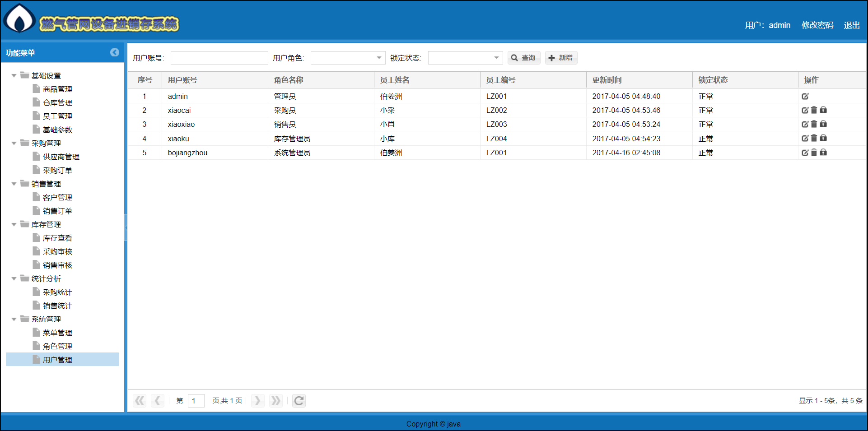Viewport: 868px width, 431px height.
Task: Open 采购统计 menu item
Action: [x=57, y=292]
